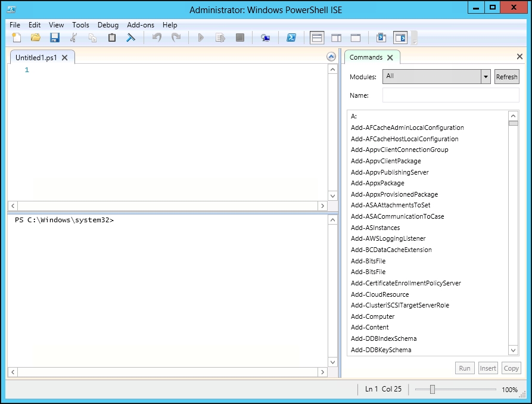532x404 pixels.
Task: Select Add-AFCacheAdminLocalConfiguration in the list
Action: (x=407, y=128)
